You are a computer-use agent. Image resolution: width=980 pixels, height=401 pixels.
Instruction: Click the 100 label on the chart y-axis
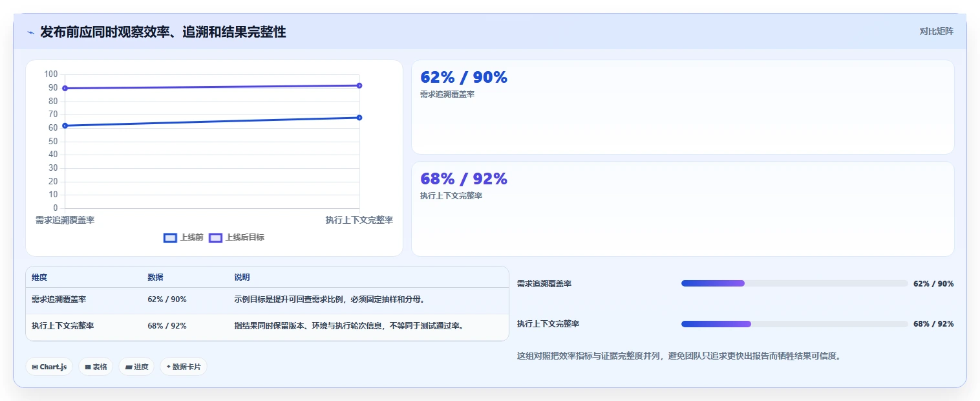click(51, 74)
